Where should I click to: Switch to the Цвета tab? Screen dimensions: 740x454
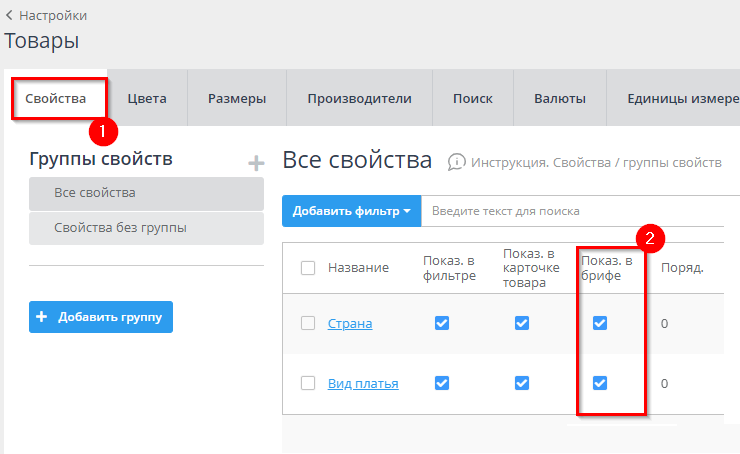[x=147, y=98]
